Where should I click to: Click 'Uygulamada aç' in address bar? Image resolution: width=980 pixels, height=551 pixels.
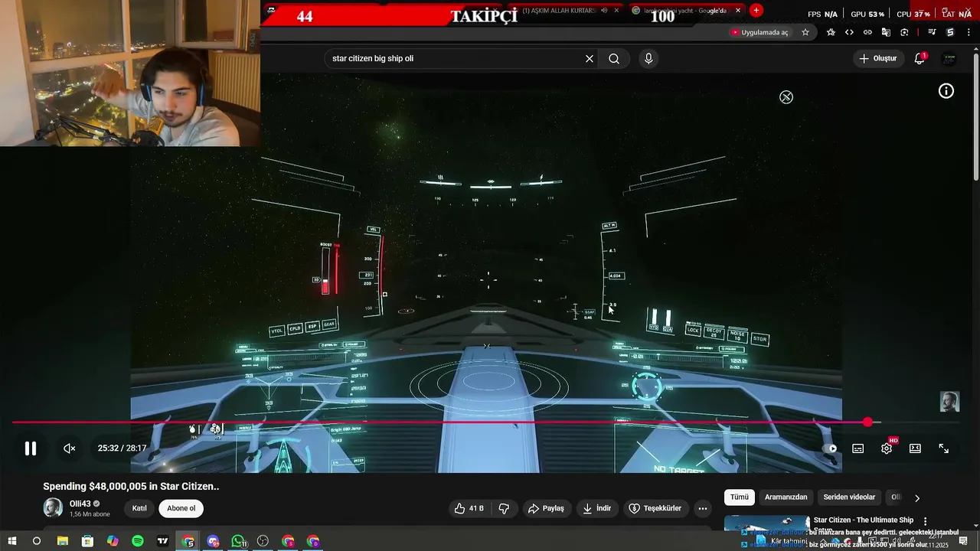[x=759, y=32]
